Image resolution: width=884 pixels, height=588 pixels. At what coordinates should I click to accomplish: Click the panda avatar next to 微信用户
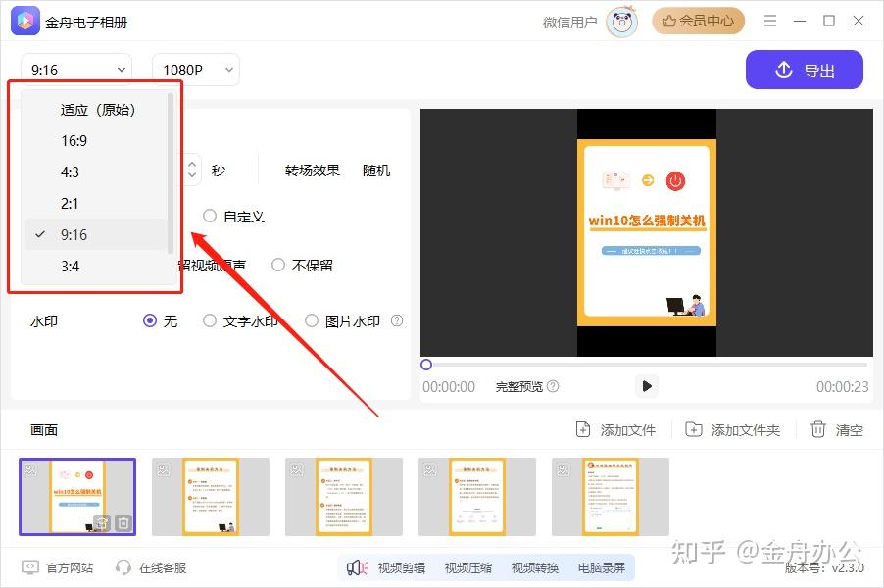(x=623, y=21)
